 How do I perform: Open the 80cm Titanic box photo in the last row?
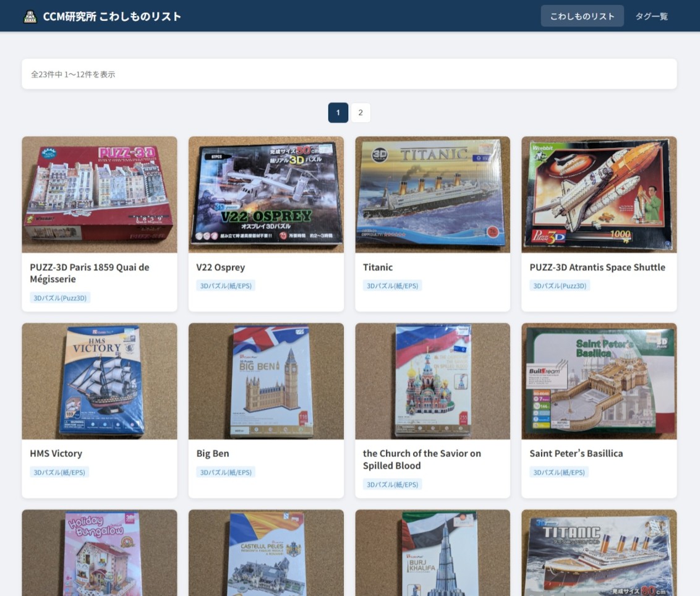[599, 553]
